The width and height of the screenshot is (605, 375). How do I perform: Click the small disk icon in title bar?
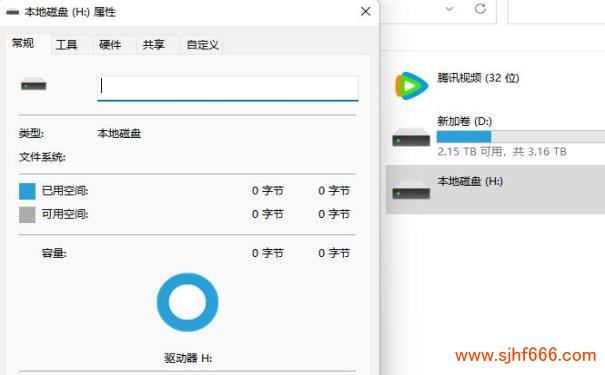point(13,12)
